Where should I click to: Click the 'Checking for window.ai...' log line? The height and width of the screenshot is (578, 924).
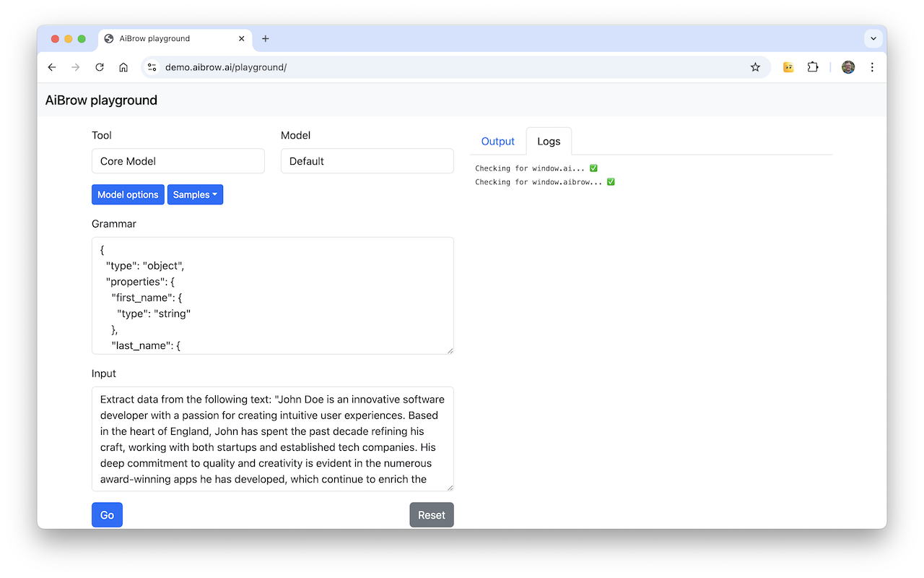point(536,168)
